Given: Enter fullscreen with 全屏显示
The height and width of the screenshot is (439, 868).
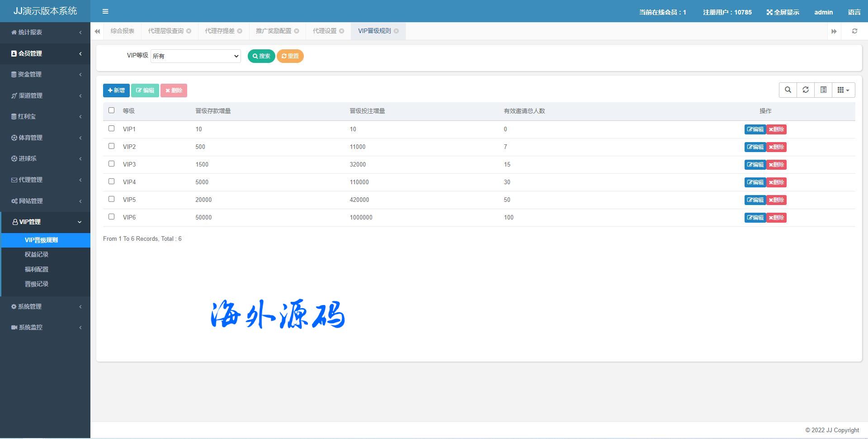Looking at the screenshot, I should (x=783, y=12).
